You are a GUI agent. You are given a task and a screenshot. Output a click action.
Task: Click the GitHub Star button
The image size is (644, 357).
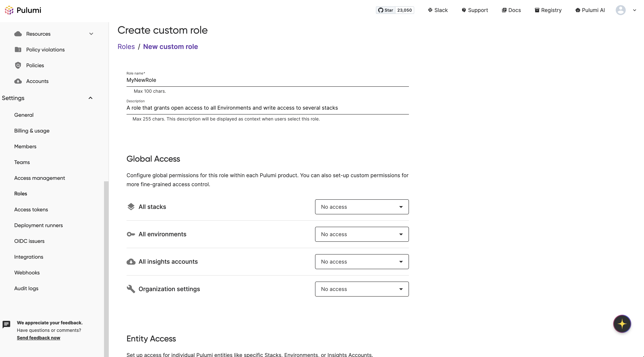pyautogui.click(x=385, y=10)
